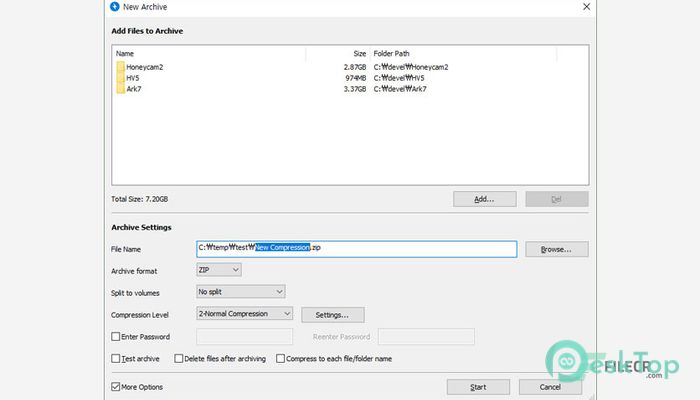Open the Compression Level dropdown
The image size is (700, 400).
pos(245,314)
